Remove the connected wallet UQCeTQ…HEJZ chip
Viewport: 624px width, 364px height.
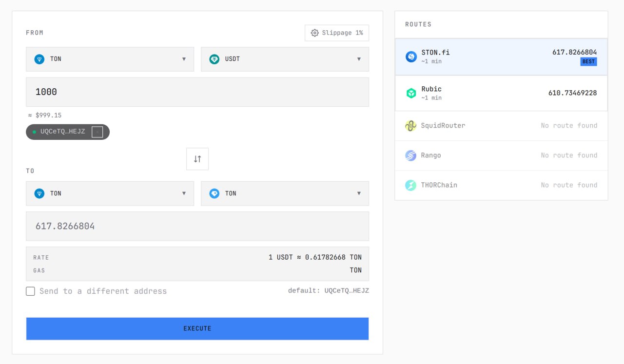point(97,132)
